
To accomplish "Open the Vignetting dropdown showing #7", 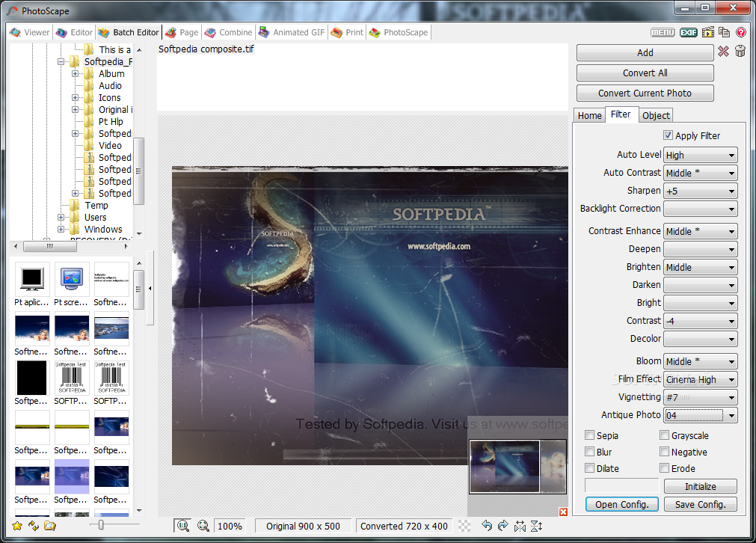I will (x=701, y=397).
